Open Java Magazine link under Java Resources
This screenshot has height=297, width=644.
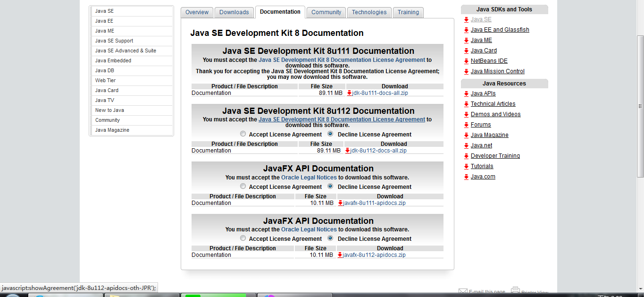[490, 135]
